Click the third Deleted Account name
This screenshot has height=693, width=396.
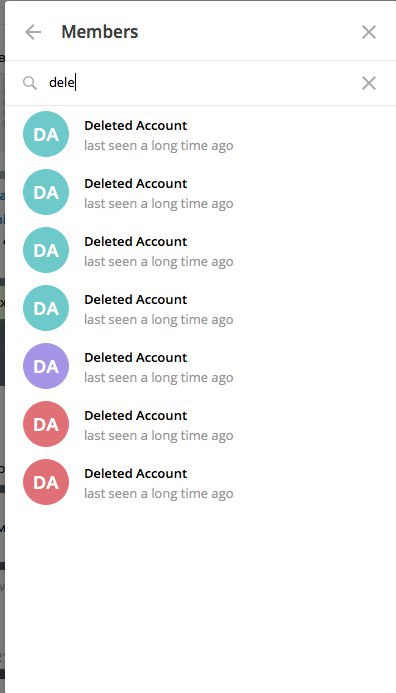click(136, 241)
